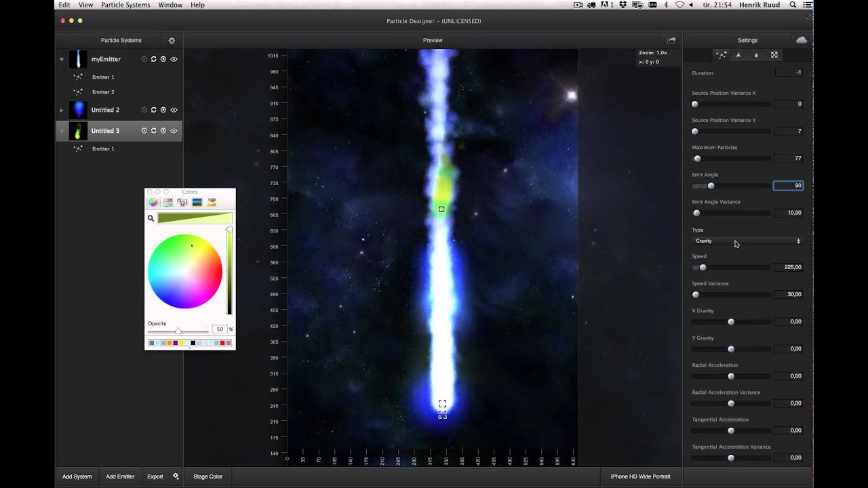Open Spotlight search in the menu bar

point(793,5)
